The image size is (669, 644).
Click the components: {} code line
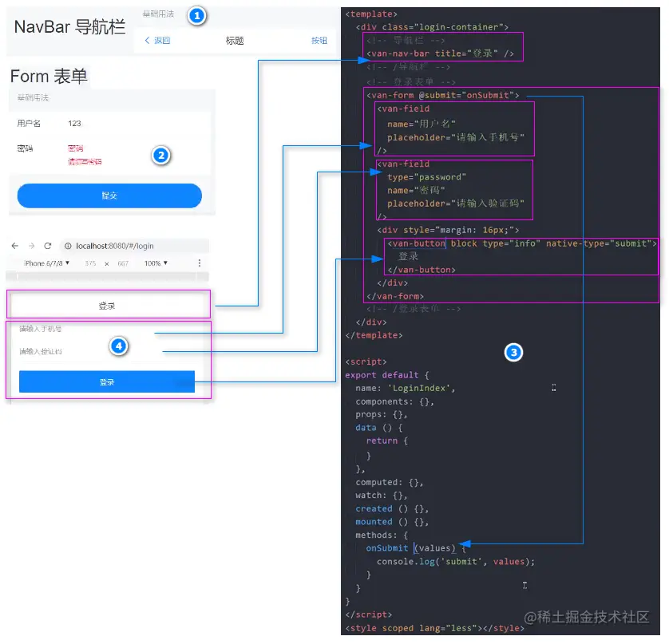pyautogui.click(x=394, y=401)
